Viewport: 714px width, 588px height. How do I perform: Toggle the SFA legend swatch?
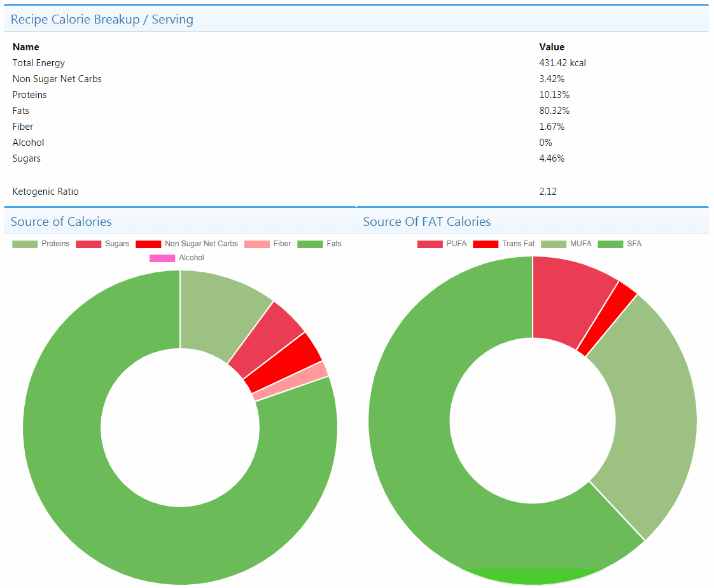610,244
